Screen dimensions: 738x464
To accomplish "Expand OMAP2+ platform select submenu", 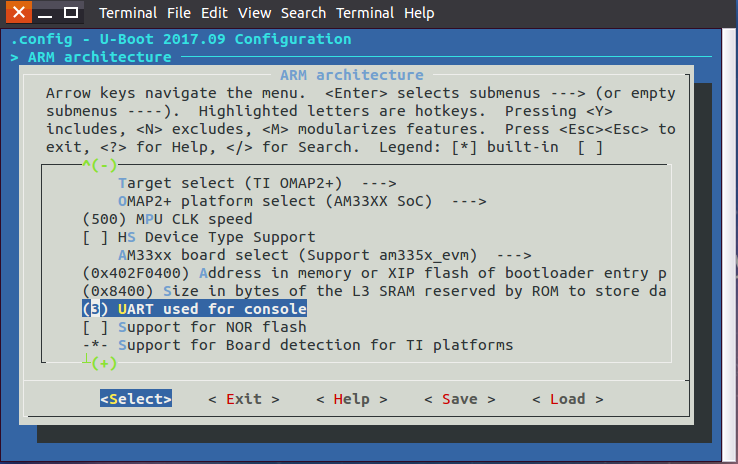I will click(x=302, y=201).
